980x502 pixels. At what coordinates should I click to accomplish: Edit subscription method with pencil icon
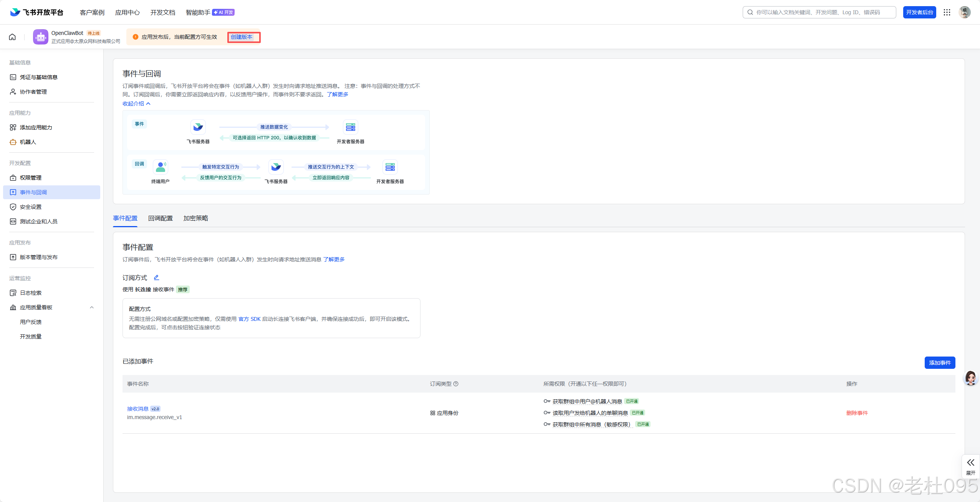(156, 277)
